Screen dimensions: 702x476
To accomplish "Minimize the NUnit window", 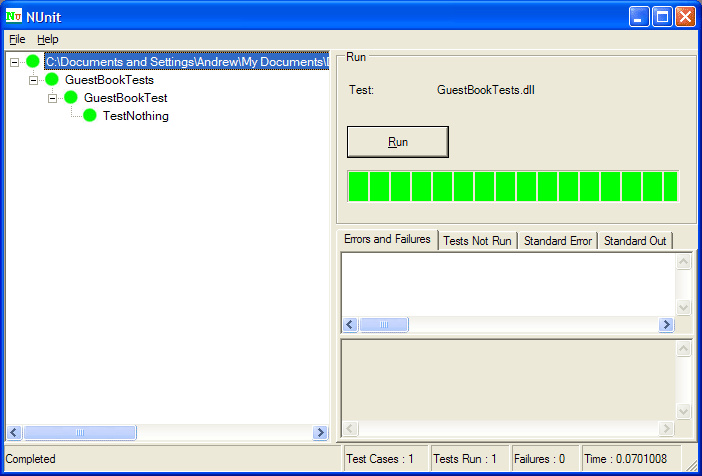I will tap(639, 17).
